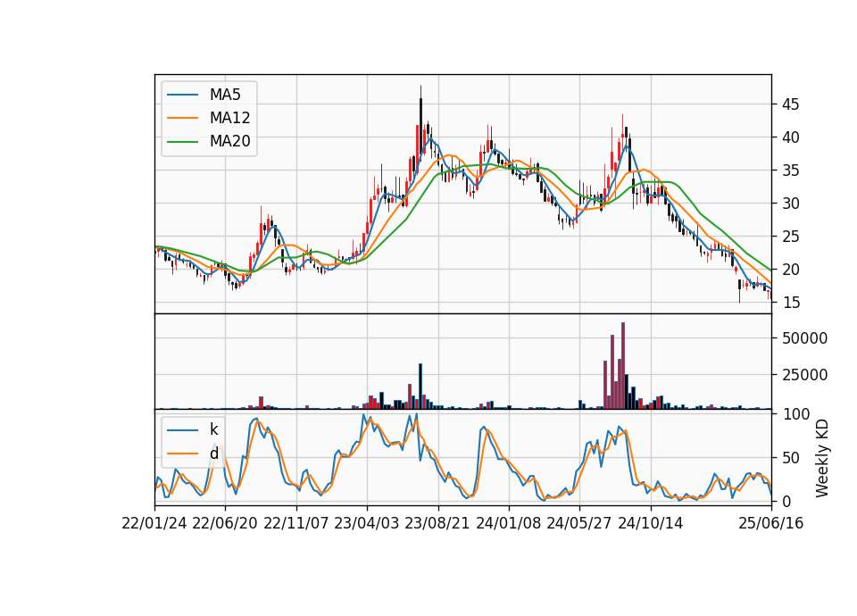Click the price axis value 35
Screen dimensions: 857x616
(791, 171)
